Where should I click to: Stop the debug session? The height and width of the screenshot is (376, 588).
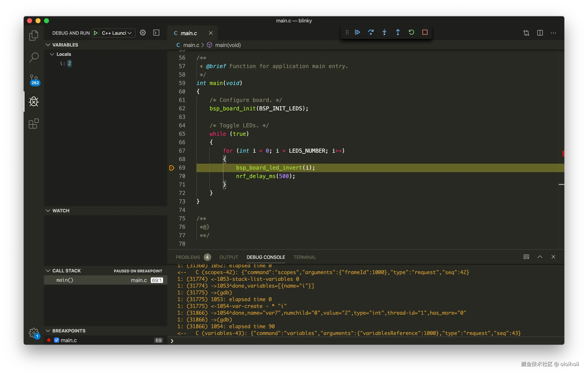425,32
